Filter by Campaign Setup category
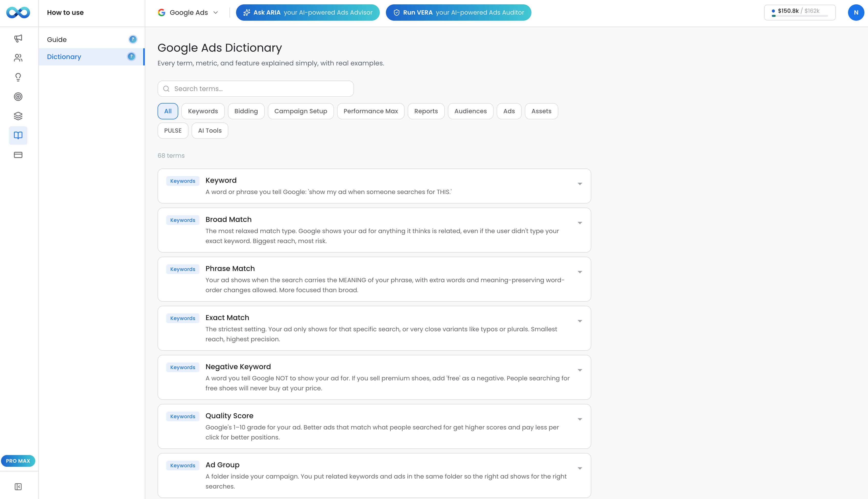 tap(301, 111)
